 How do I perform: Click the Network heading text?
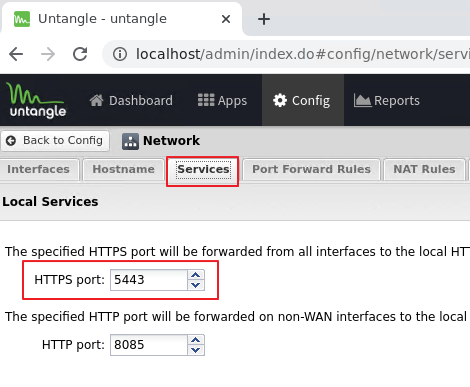(171, 141)
